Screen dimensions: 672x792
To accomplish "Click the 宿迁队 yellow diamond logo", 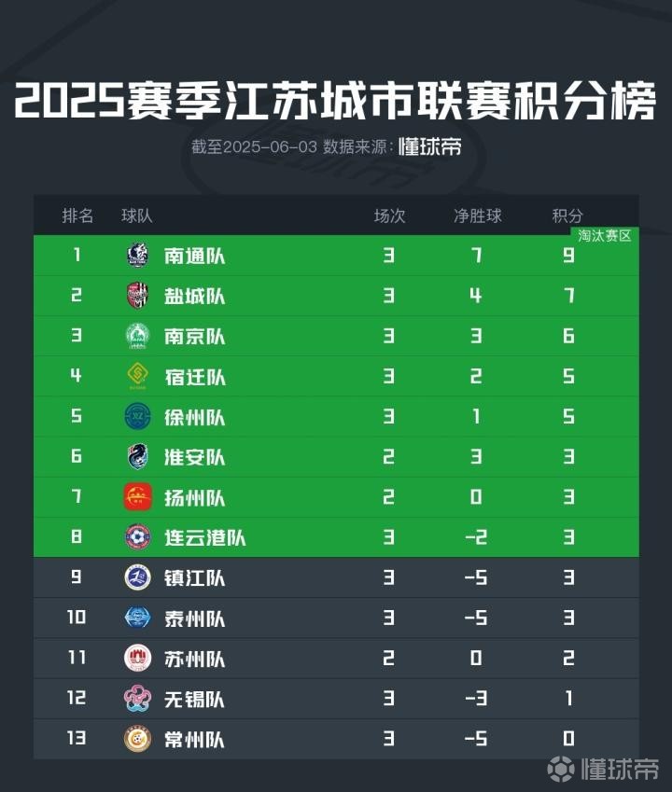I will pos(137,376).
